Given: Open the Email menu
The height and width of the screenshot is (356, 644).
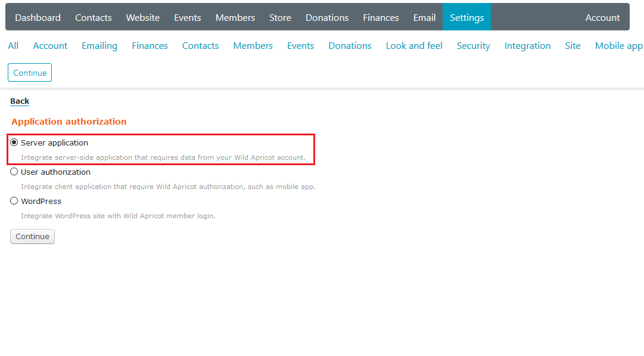Looking at the screenshot, I should (424, 17).
